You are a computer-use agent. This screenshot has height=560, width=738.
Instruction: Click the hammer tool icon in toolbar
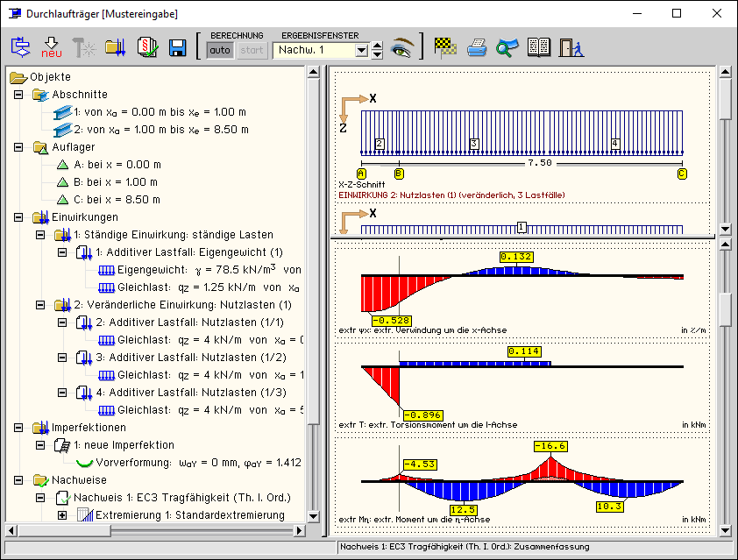(83, 47)
